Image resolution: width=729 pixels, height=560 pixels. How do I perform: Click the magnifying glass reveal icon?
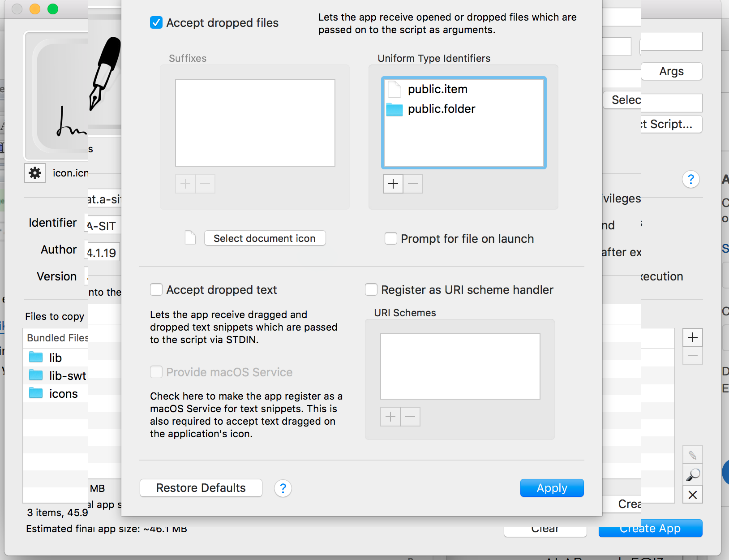693,475
